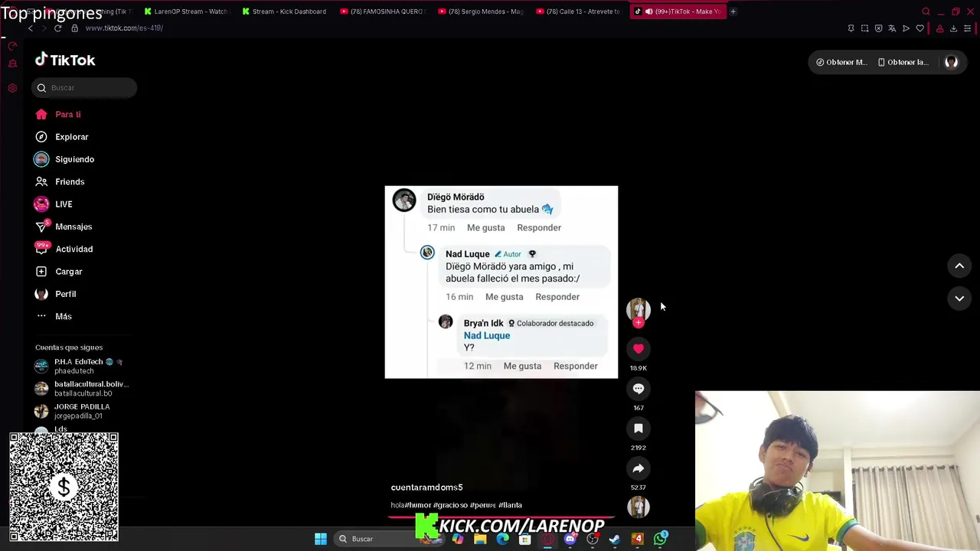The width and height of the screenshot is (980, 551).
Task: Open the cuentaramdoms5 username link
Action: click(x=426, y=487)
